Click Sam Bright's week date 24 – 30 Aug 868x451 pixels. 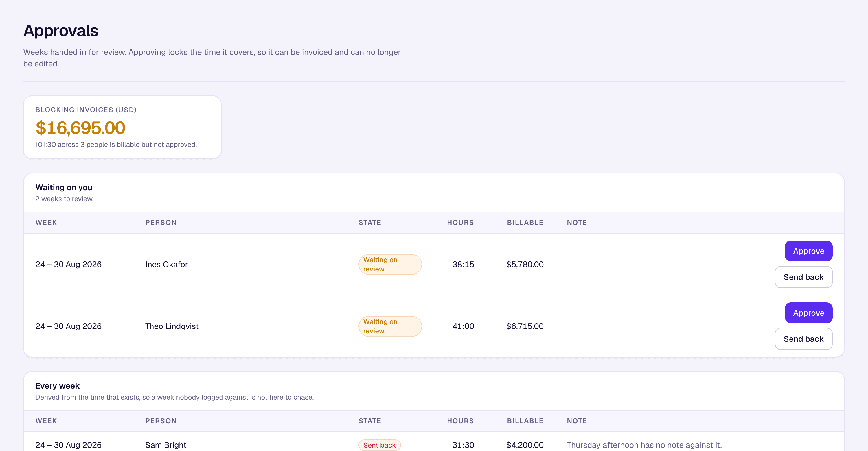coord(68,445)
